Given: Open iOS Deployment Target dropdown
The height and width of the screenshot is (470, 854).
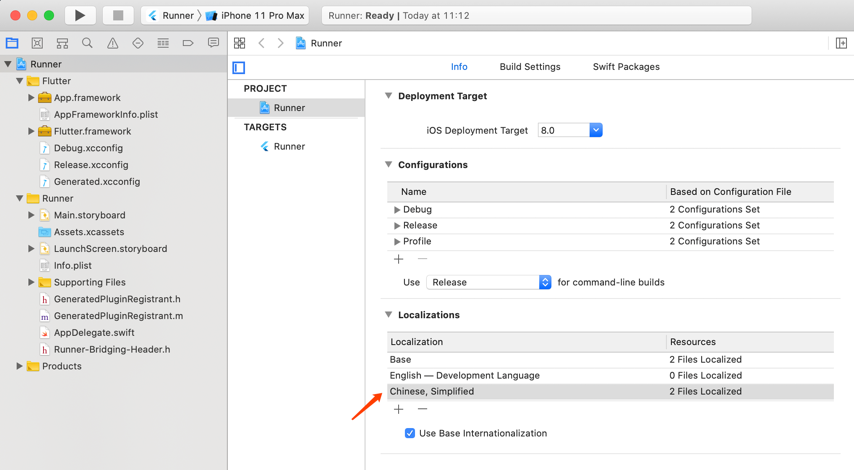Looking at the screenshot, I should coord(596,130).
